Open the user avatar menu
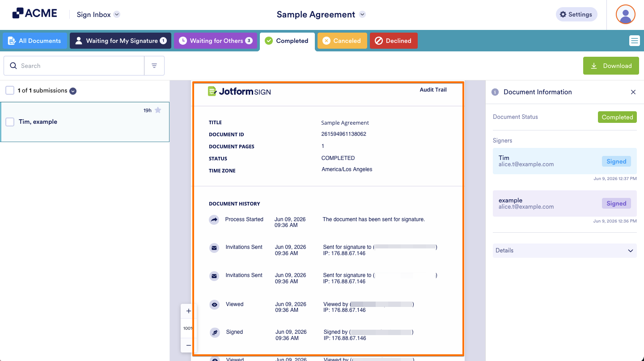The height and width of the screenshot is (361, 644). [x=626, y=14]
